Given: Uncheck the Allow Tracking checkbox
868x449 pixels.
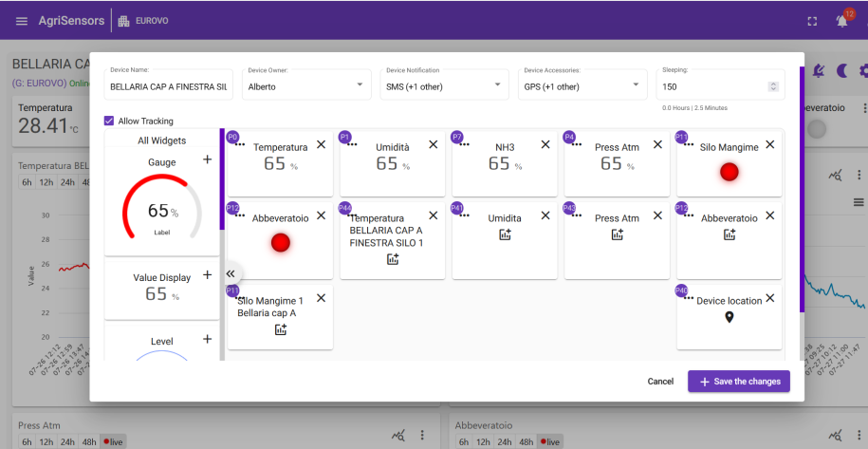Looking at the screenshot, I should pos(110,121).
